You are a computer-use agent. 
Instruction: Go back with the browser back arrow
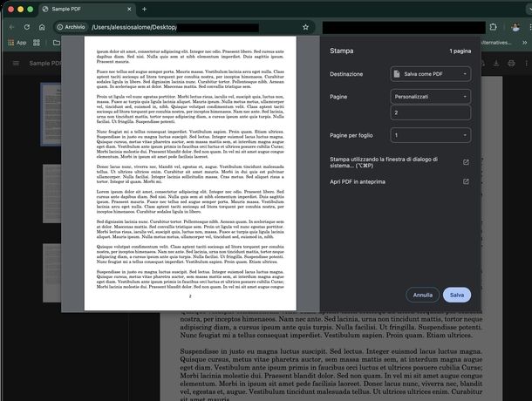tap(11, 27)
